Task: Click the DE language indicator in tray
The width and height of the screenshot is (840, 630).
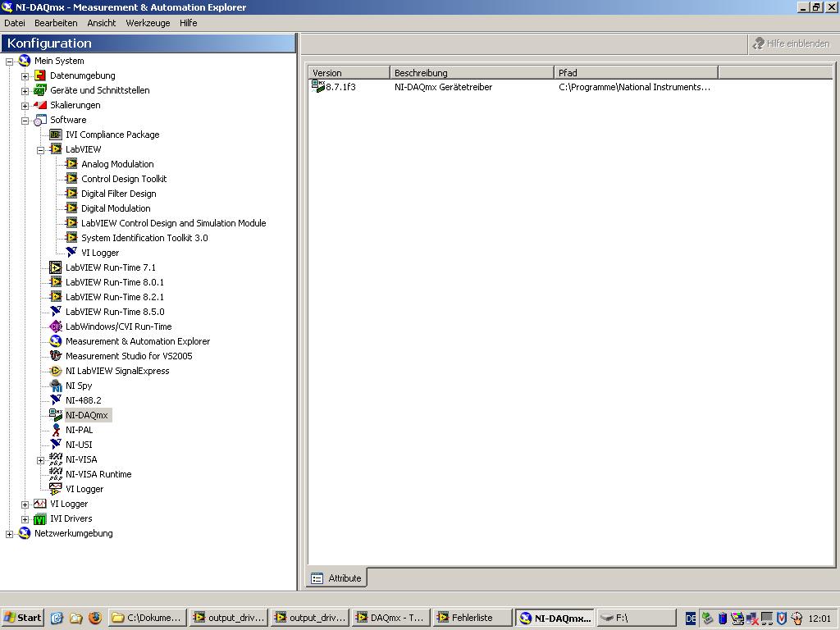Action: 691,619
